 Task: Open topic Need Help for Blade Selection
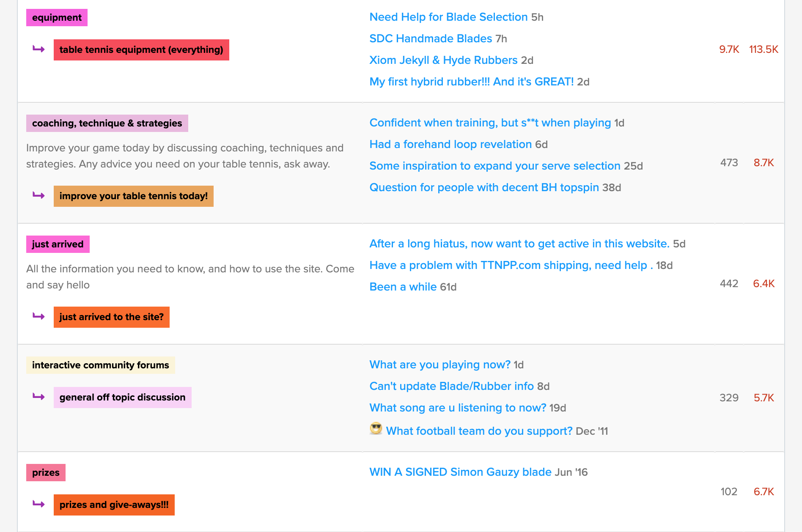click(448, 17)
